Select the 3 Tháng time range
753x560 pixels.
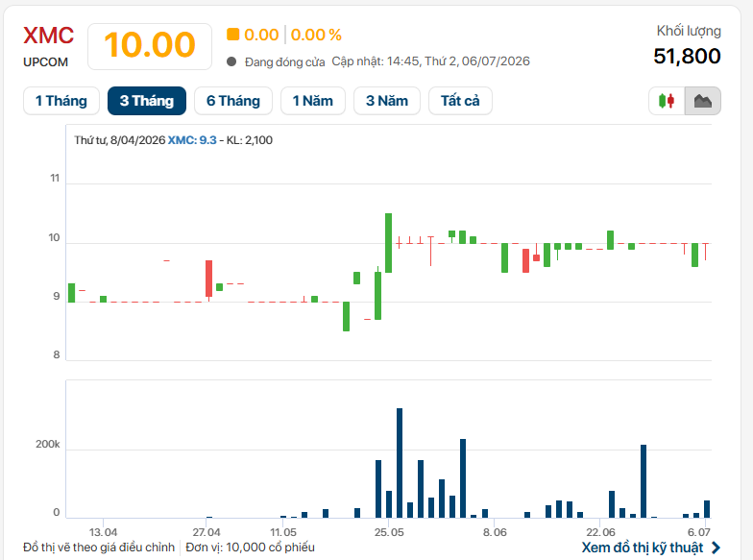[147, 101]
